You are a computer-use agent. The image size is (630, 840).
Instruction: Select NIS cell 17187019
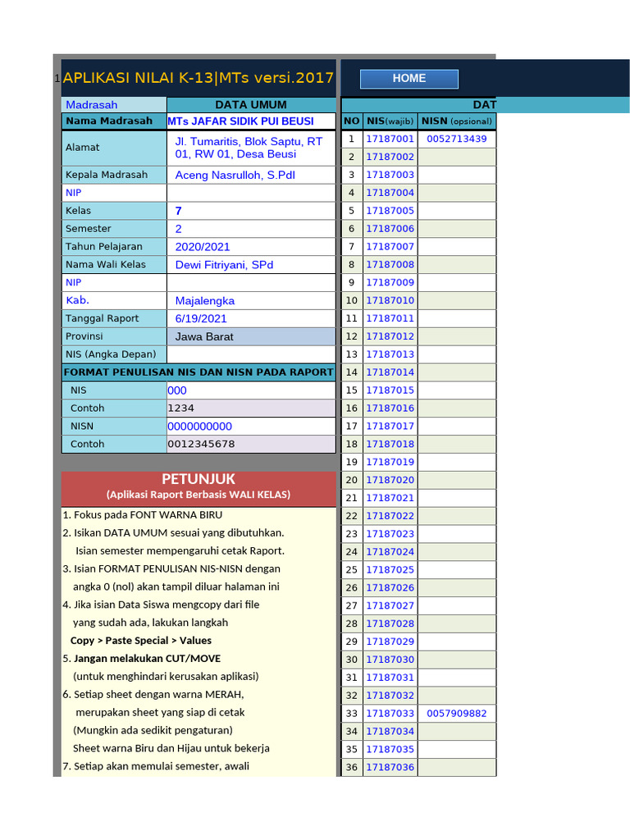pos(390,462)
